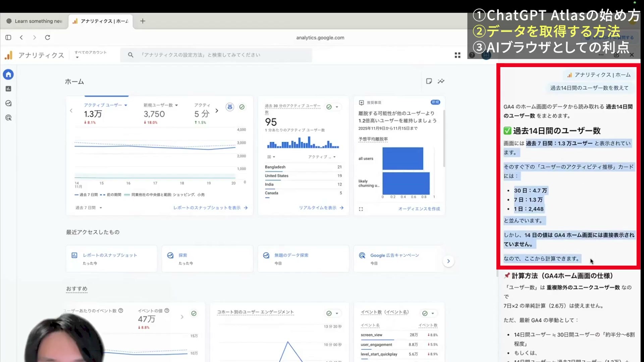
Task: Open the 新規ユーザー数 metric dropdown
Action: 161,105
